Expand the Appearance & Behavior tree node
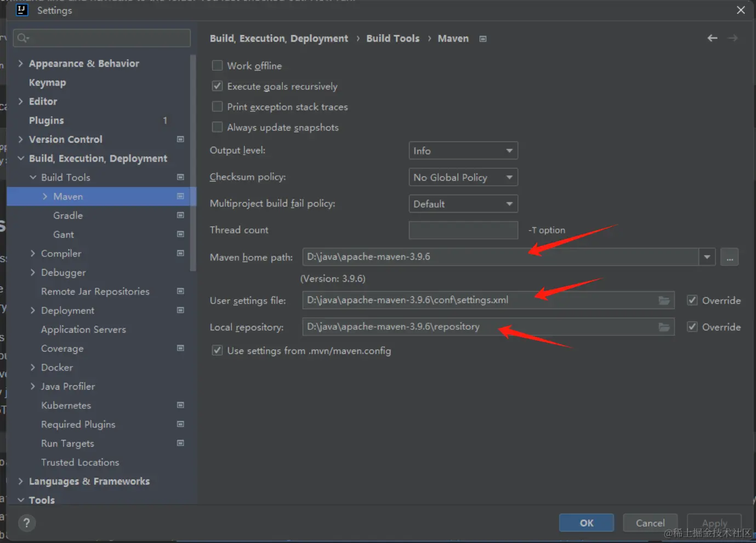Screen dimensions: 756x543 point(21,64)
